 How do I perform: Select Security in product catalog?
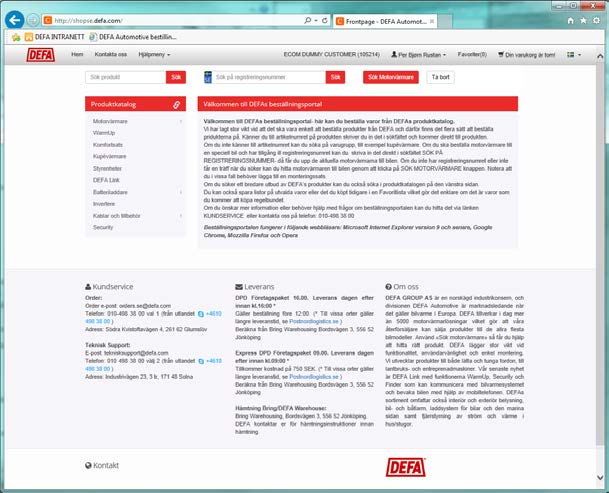(103, 227)
